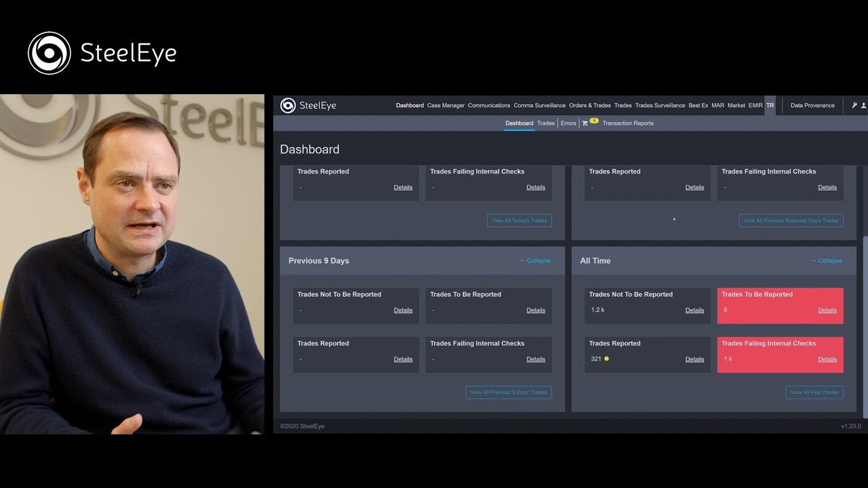Screen dimensions: 868x488
Task: Open the EMIR menu item
Action: tap(755, 106)
